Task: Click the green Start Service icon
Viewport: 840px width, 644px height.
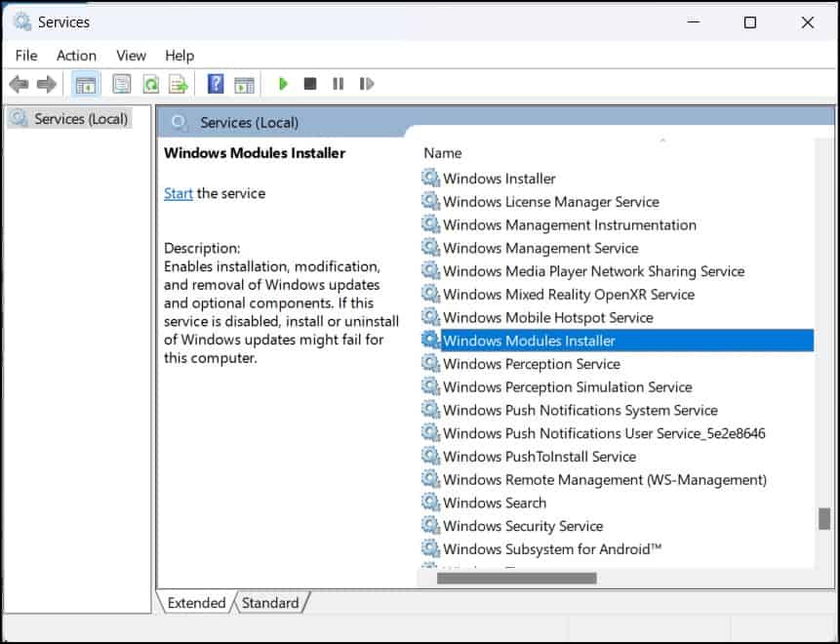Action: (283, 84)
